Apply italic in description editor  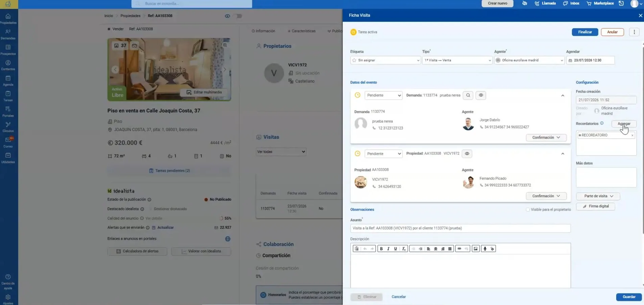388,249
